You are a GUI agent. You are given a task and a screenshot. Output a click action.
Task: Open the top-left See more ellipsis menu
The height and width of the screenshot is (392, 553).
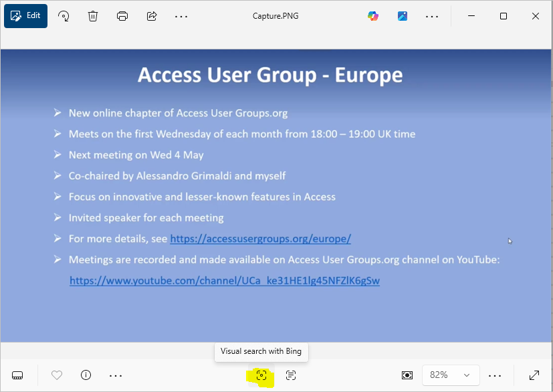(181, 16)
